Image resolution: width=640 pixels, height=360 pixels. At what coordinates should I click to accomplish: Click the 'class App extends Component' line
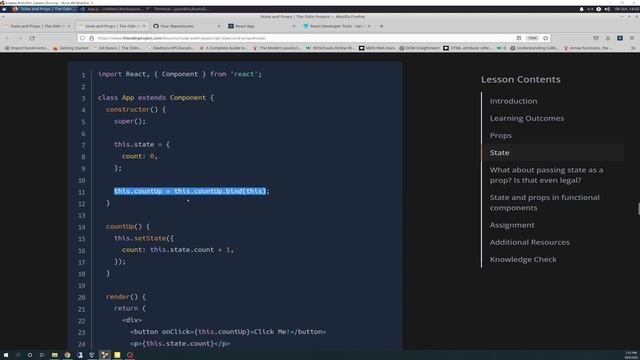156,98
